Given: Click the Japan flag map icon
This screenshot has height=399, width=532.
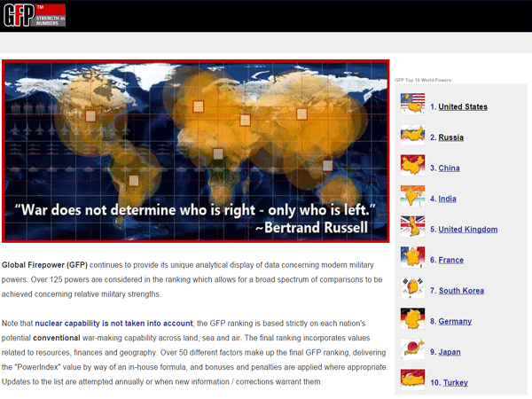Looking at the screenshot, I should coord(412,350).
